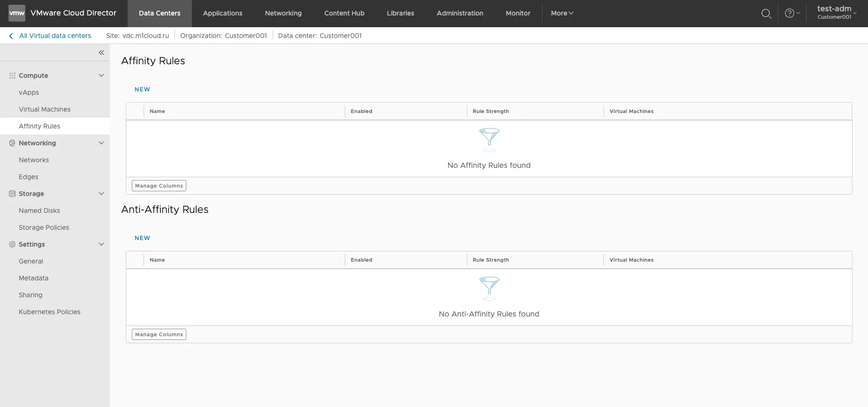Collapse the Compute section chevron
This screenshot has width=868, height=407.
click(x=101, y=75)
